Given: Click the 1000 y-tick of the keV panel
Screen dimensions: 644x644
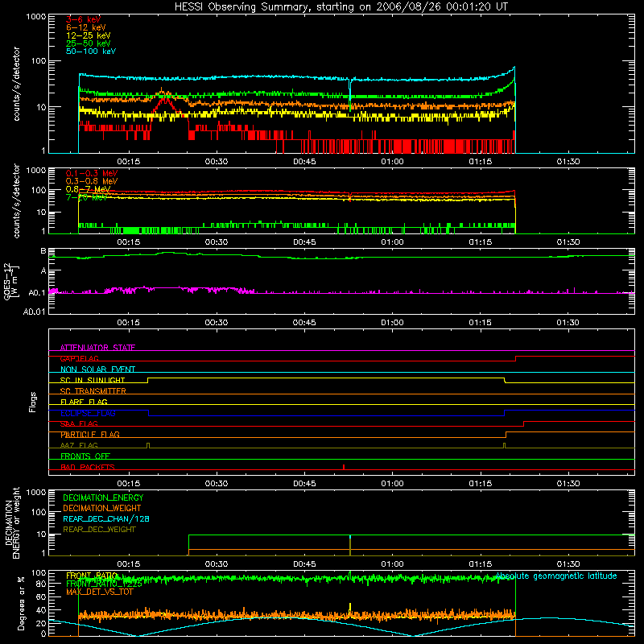Looking at the screenshot, I should (36, 17).
